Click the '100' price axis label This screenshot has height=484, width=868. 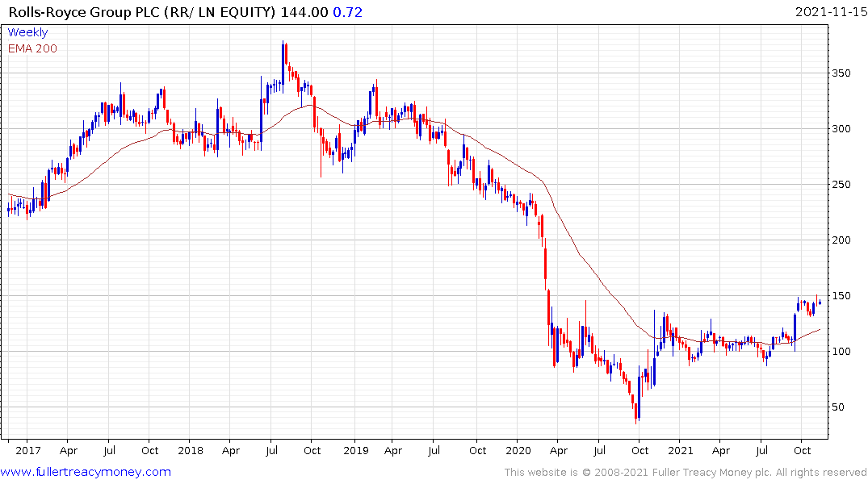pos(841,351)
